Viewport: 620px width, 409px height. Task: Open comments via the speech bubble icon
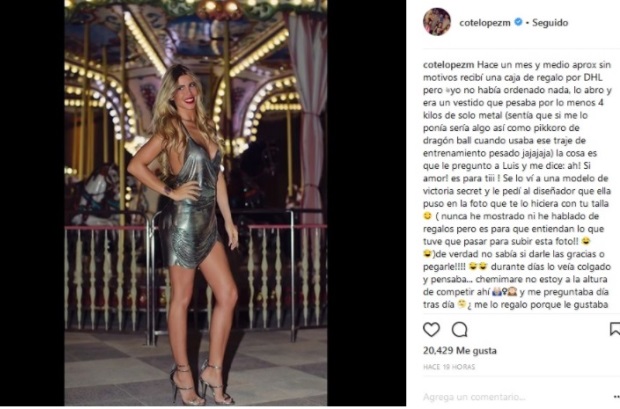(x=459, y=329)
